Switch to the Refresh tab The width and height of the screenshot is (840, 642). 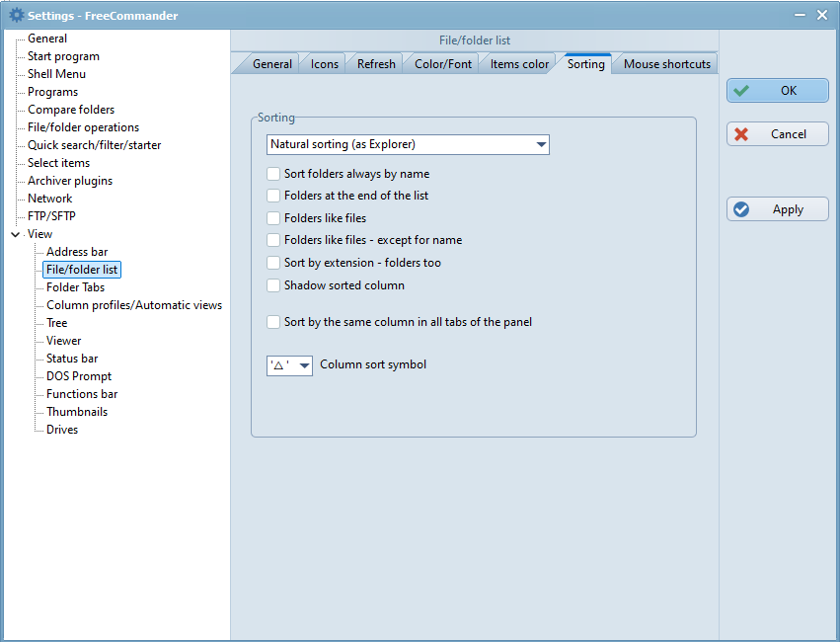(376, 64)
